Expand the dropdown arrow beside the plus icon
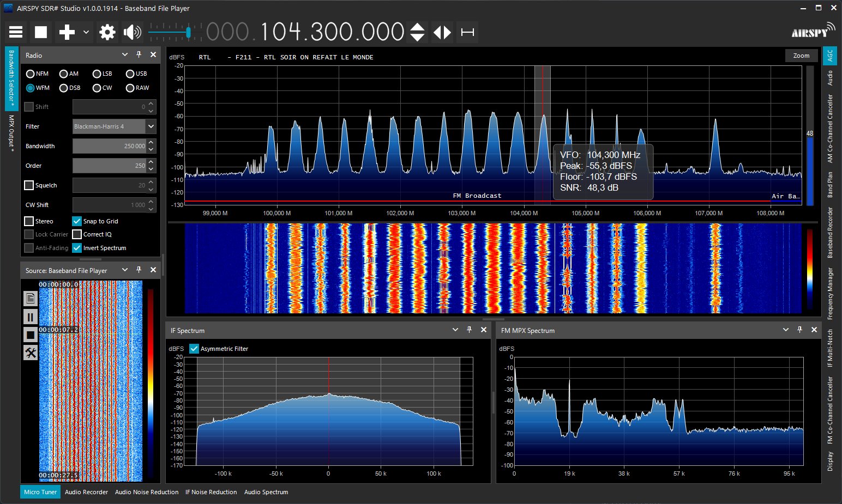Image resolution: width=842 pixels, height=504 pixels. pos(86,33)
